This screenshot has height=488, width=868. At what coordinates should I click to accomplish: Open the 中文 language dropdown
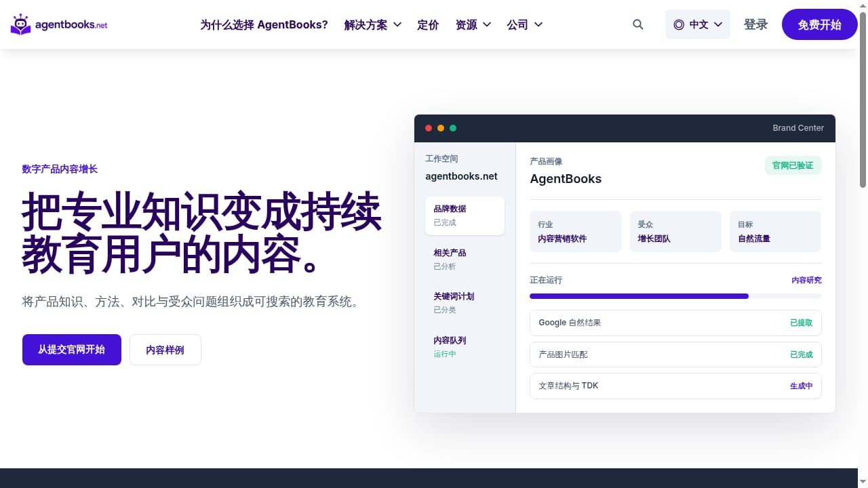pyautogui.click(x=698, y=24)
